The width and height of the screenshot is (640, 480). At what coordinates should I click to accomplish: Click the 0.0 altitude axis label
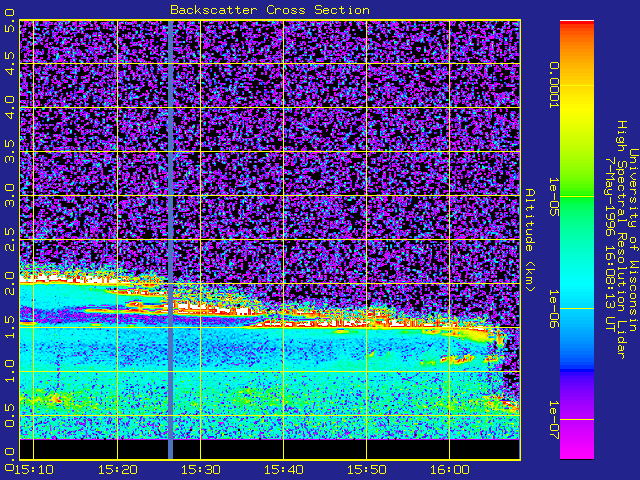pos(9,458)
